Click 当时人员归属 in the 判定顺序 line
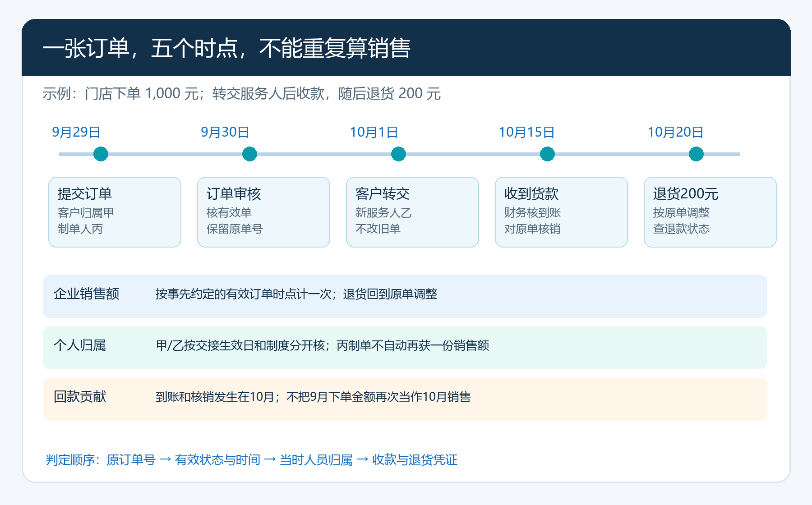 pyautogui.click(x=316, y=460)
